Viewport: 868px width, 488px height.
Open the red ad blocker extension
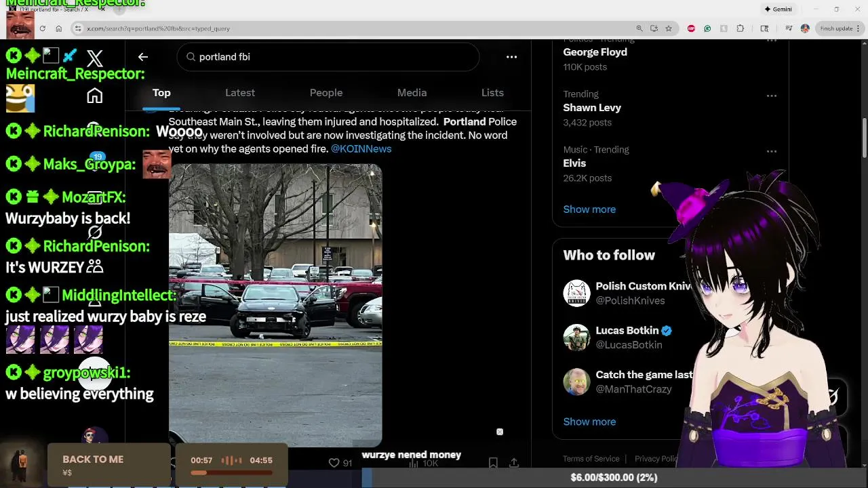(x=691, y=28)
